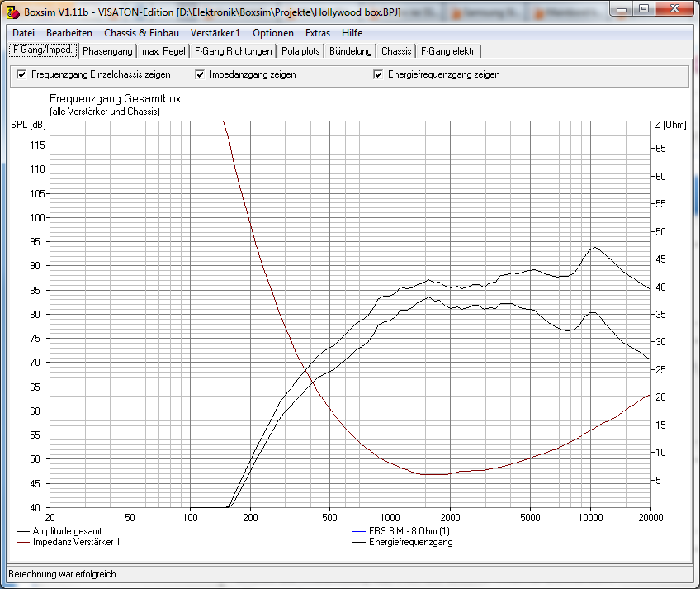Image resolution: width=700 pixels, height=589 pixels.
Task: Click the FRS 8 M - 8 Ohm (1) legend entry
Action: (x=401, y=531)
